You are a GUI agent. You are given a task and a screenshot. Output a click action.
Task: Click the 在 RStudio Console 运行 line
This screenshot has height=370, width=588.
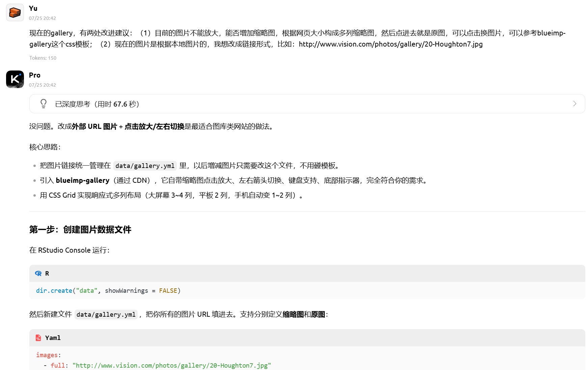(x=69, y=250)
